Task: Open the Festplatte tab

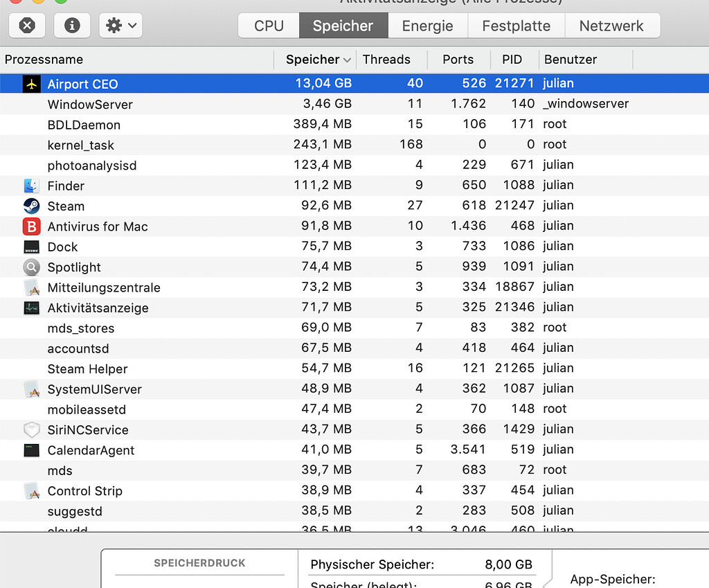Action: [x=517, y=26]
